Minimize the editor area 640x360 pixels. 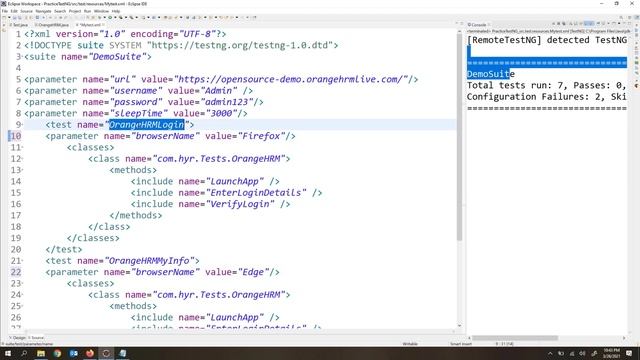pos(456,24)
